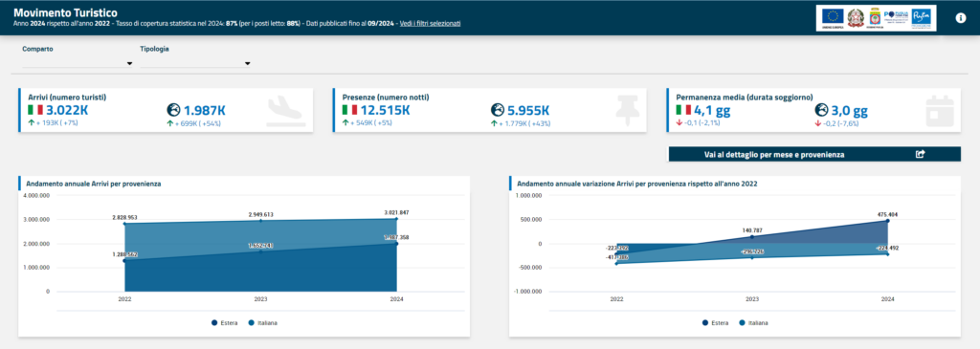Click the POR Puglia programme logo
980x349 pixels.
click(x=896, y=17)
